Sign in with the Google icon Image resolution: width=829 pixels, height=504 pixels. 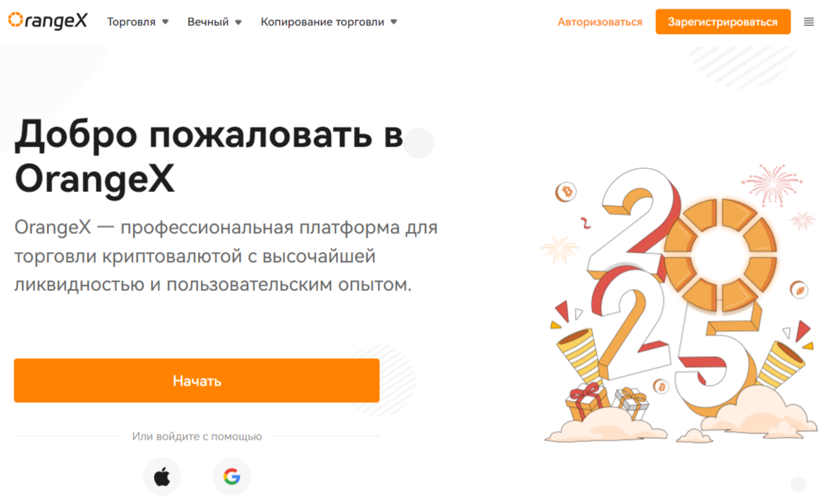[x=231, y=477]
